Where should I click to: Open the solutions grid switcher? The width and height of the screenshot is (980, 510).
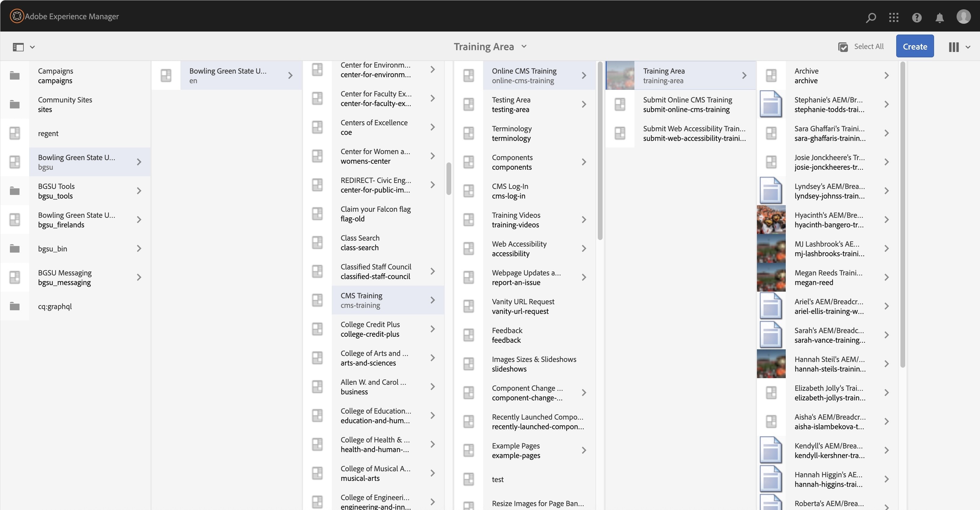pos(894,17)
